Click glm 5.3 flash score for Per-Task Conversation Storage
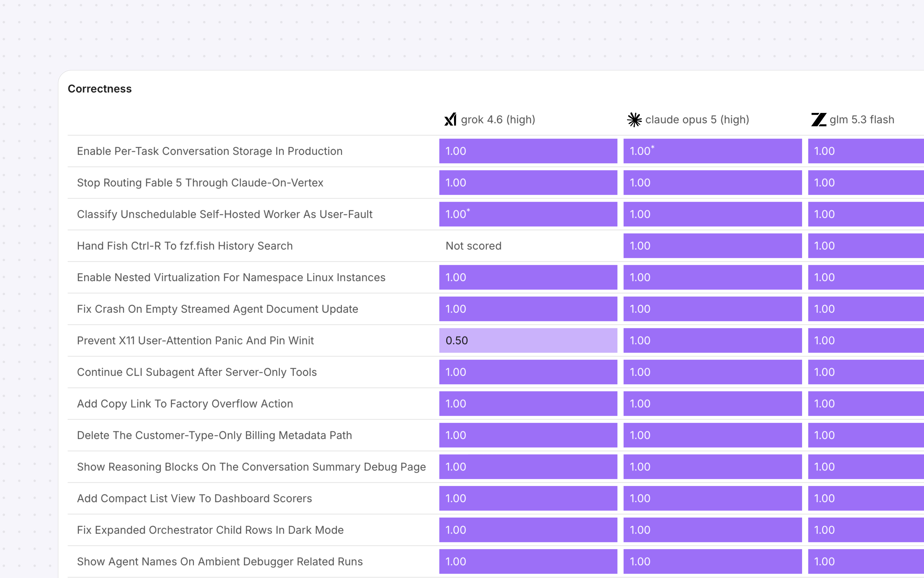 click(x=866, y=151)
